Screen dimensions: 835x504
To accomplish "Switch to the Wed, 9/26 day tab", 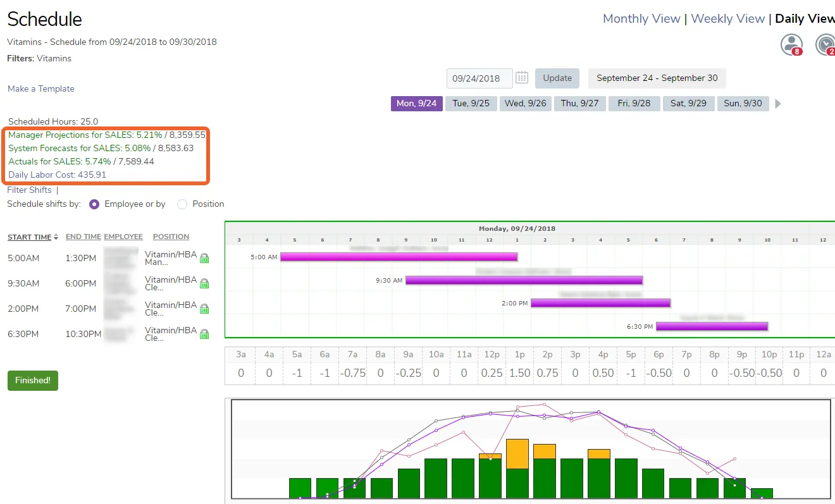I will (525, 104).
